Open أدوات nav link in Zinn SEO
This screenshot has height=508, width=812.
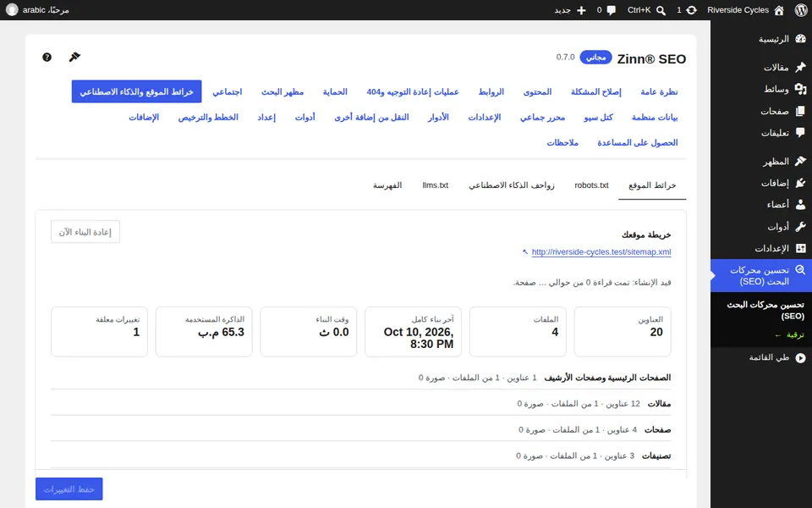click(x=305, y=117)
